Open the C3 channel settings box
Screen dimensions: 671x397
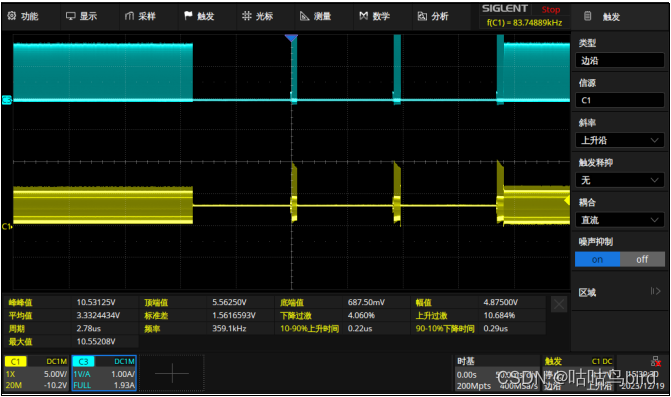(x=104, y=373)
